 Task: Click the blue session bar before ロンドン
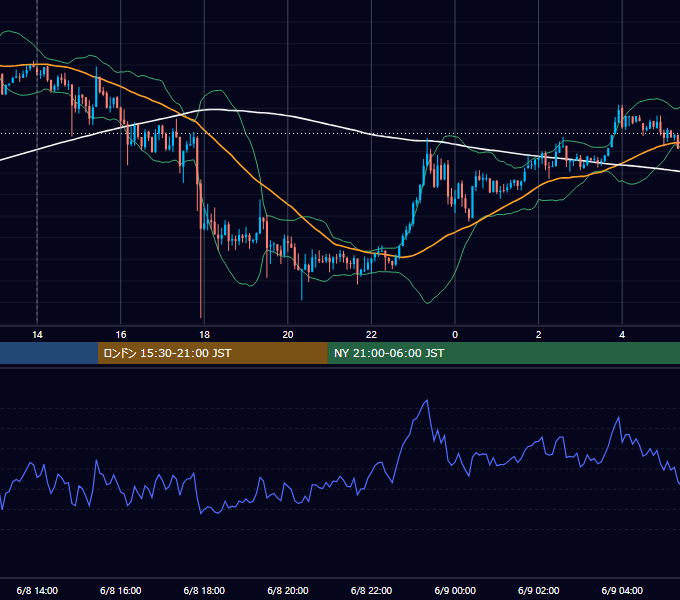pos(49,353)
